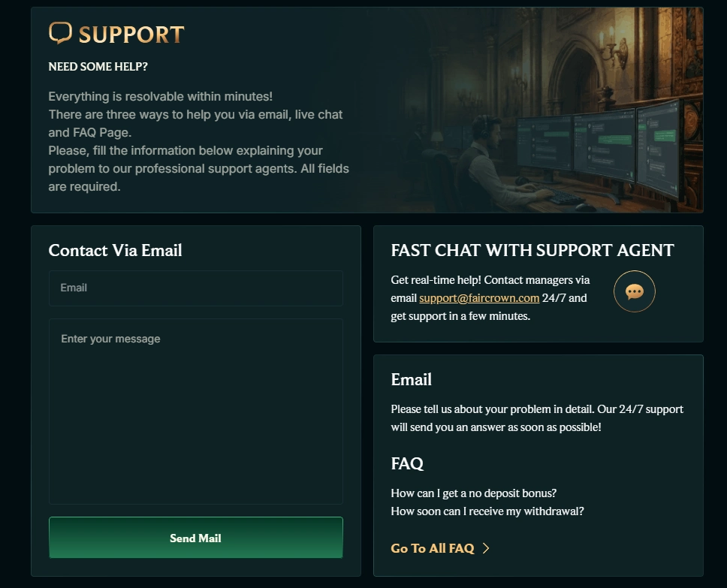
Task: Click the 'NEED SOME HELP?' subheading
Action: tap(98, 67)
